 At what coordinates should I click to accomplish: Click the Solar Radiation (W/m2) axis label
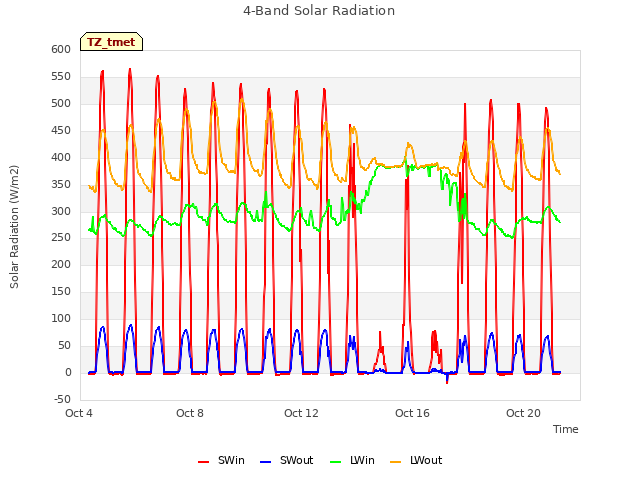click(x=14, y=227)
